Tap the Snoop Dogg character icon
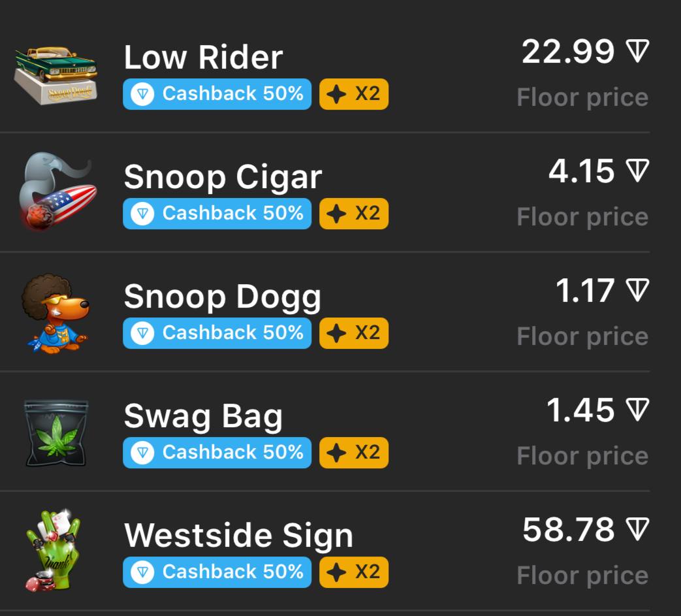681x616 pixels. click(x=55, y=313)
